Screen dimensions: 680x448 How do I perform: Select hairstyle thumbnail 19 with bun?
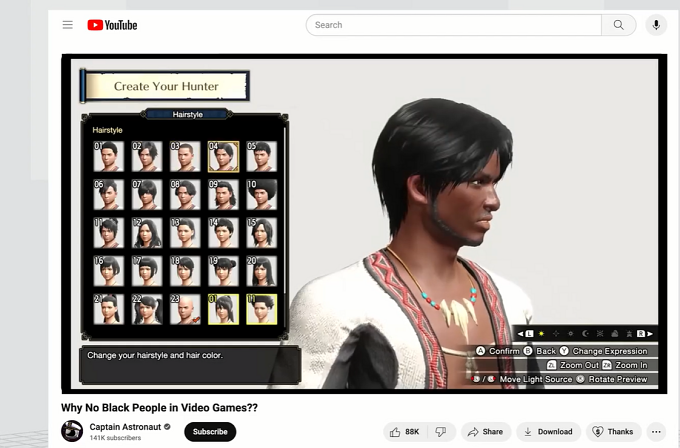tap(223, 271)
